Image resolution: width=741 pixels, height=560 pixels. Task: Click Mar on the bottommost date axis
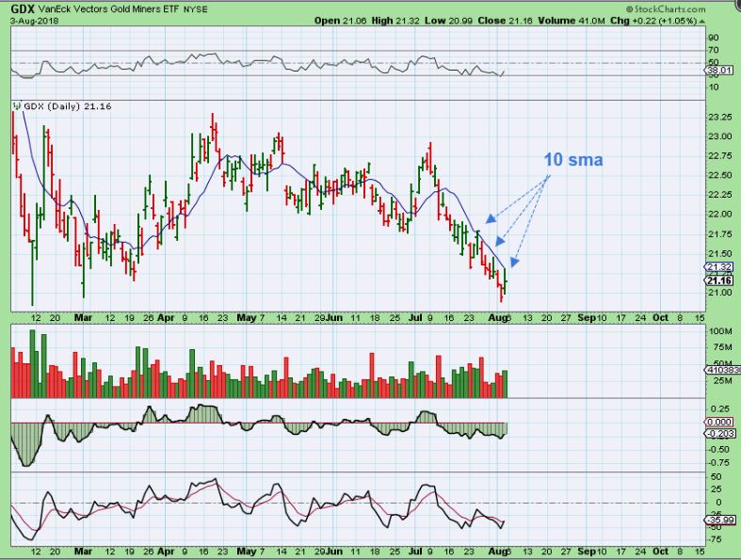tap(83, 552)
